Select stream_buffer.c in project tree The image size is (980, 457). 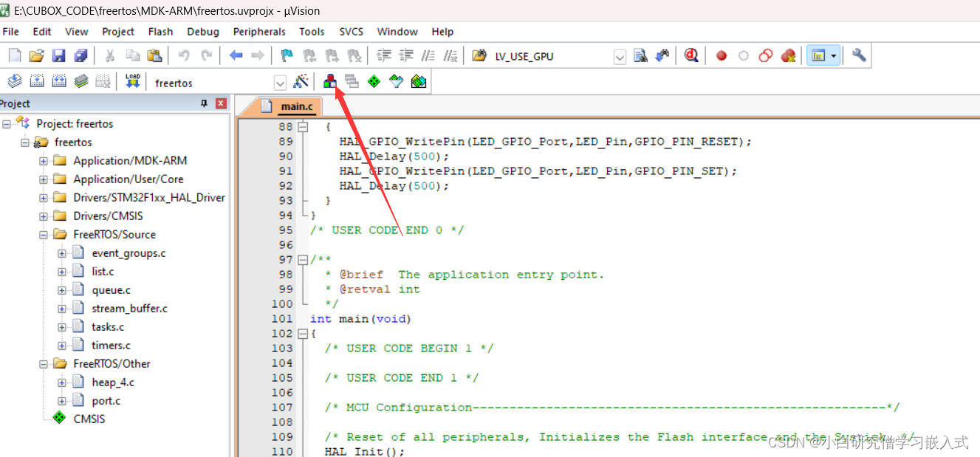pyautogui.click(x=130, y=309)
